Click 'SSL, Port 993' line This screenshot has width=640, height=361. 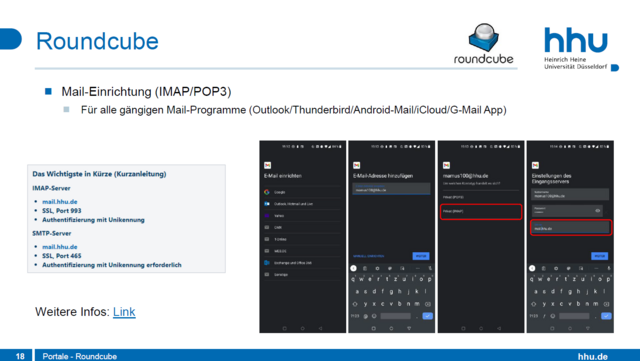point(62,211)
